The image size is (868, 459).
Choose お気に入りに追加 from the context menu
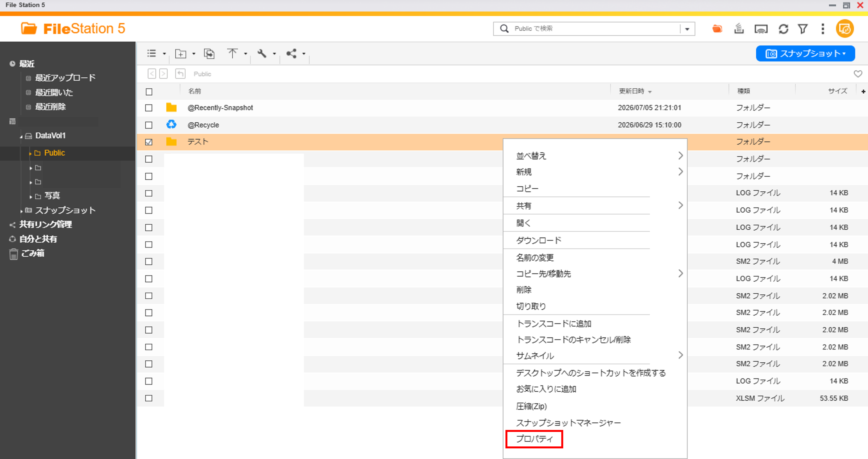546,389
